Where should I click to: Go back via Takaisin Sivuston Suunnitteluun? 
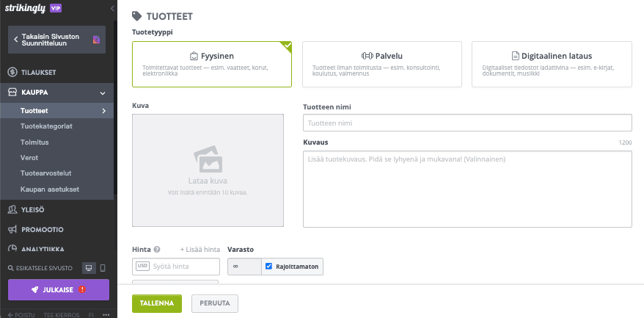click(x=57, y=40)
